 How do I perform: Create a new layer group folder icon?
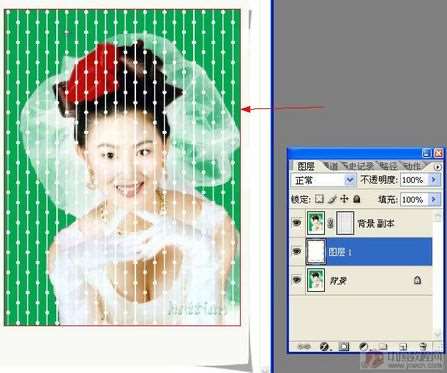coord(384,347)
